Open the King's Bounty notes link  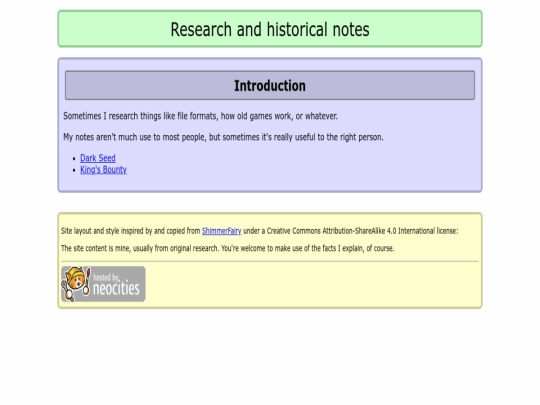coord(103,170)
